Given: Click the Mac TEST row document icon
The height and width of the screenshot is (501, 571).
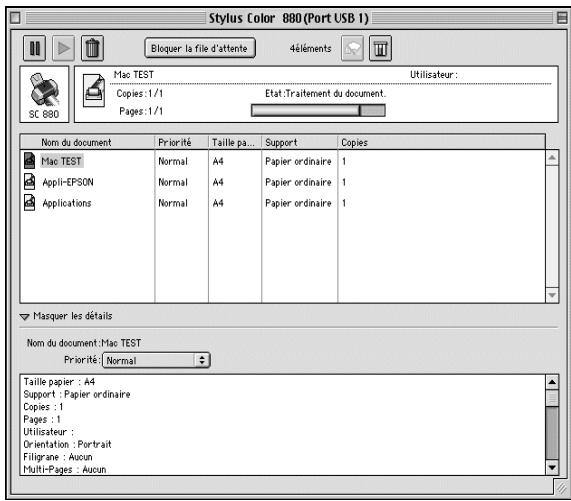Looking at the screenshot, I should coord(29,161).
